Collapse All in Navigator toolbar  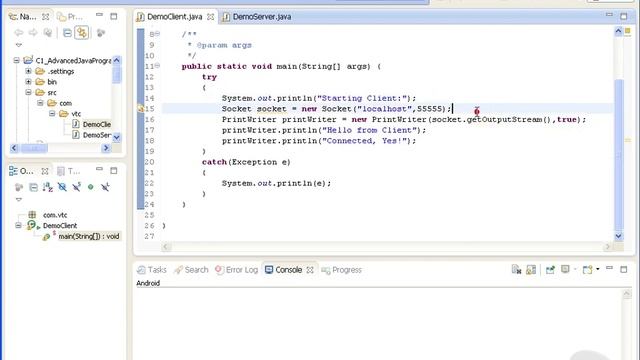[67, 33]
